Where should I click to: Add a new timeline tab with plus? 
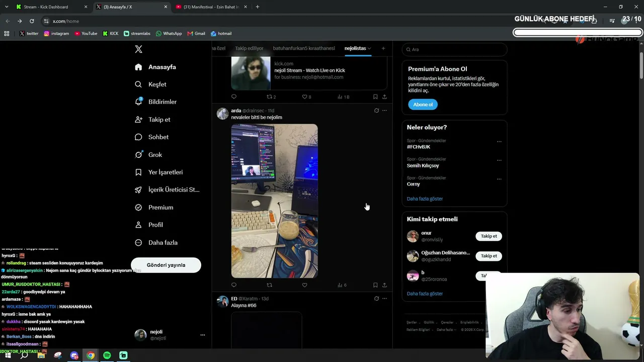coord(383,48)
